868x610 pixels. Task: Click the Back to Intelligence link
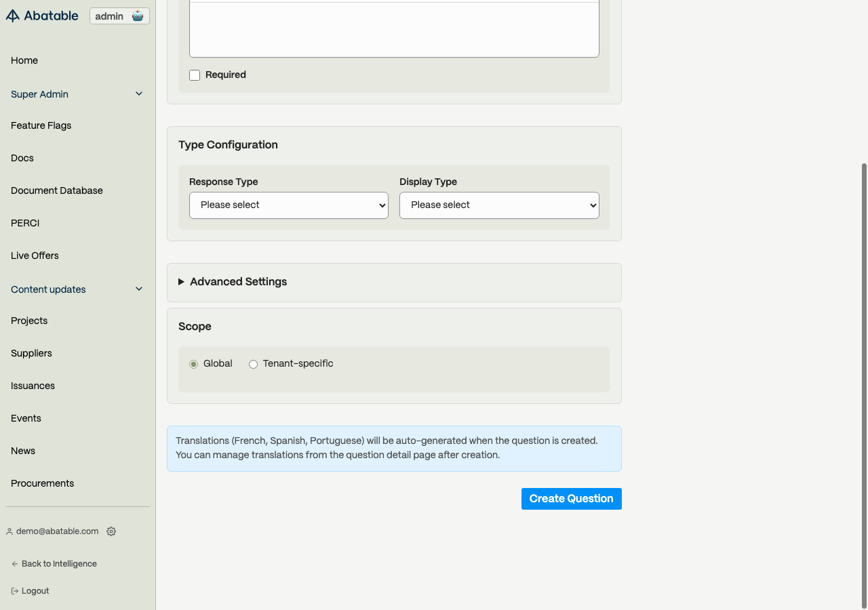click(x=59, y=564)
